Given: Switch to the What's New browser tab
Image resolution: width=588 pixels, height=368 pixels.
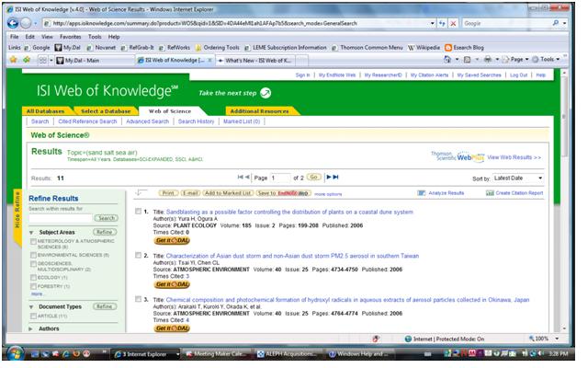Looking at the screenshot, I should click(x=257, y=60).
